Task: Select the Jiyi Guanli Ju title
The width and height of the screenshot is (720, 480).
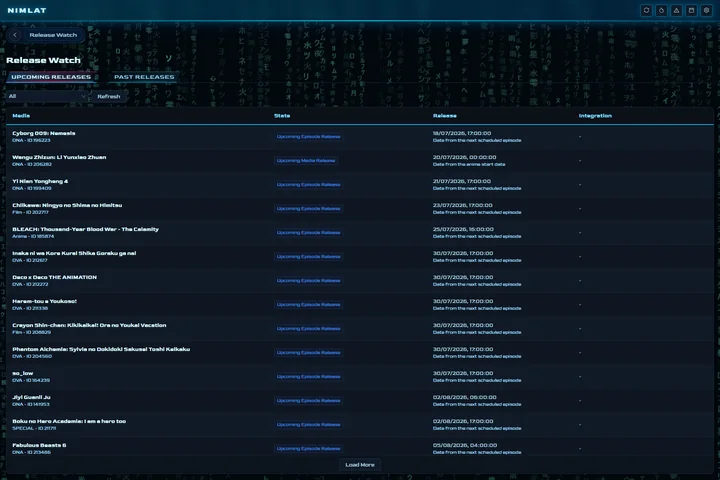Action: coord(31,397)
